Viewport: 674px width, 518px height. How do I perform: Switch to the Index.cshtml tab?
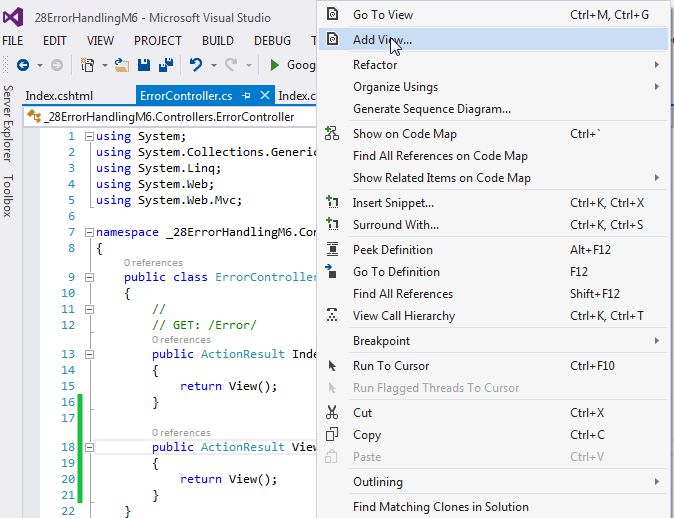point(59,95)
